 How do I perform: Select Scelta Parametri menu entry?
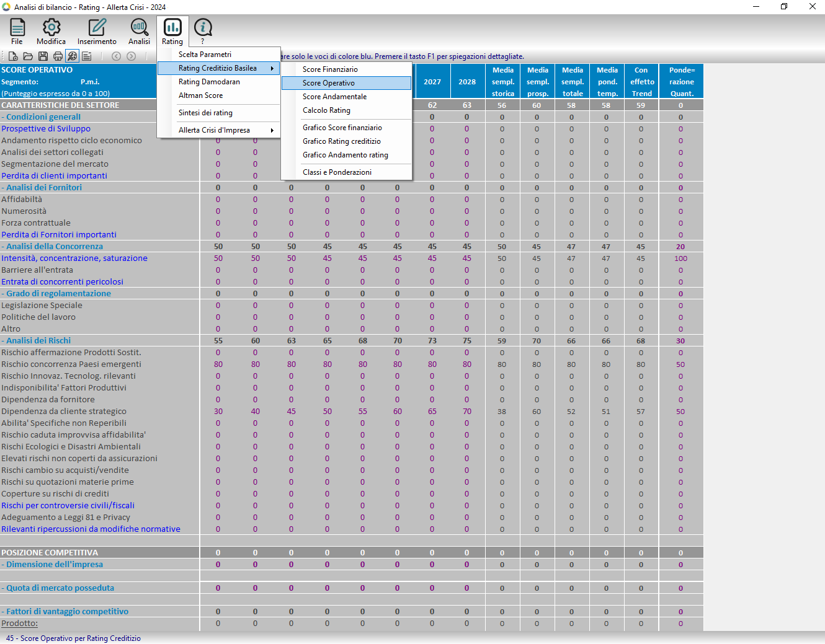tap(218, 55)
